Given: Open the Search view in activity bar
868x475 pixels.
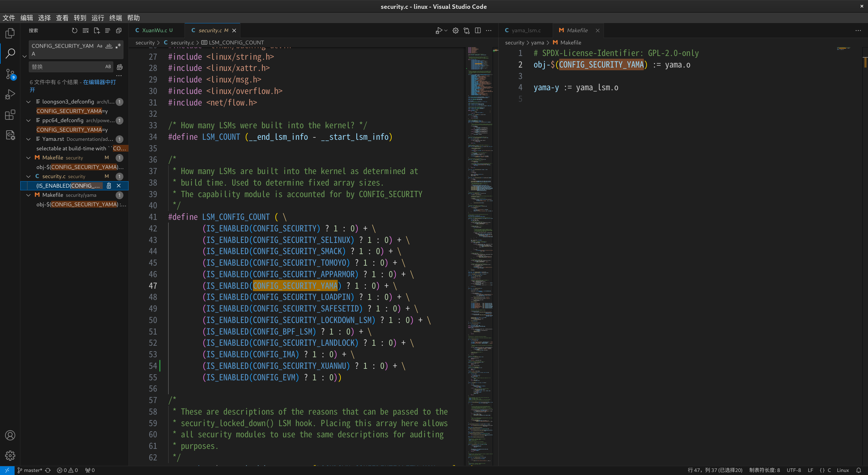Looking at the screenshot, I should 10,53.
